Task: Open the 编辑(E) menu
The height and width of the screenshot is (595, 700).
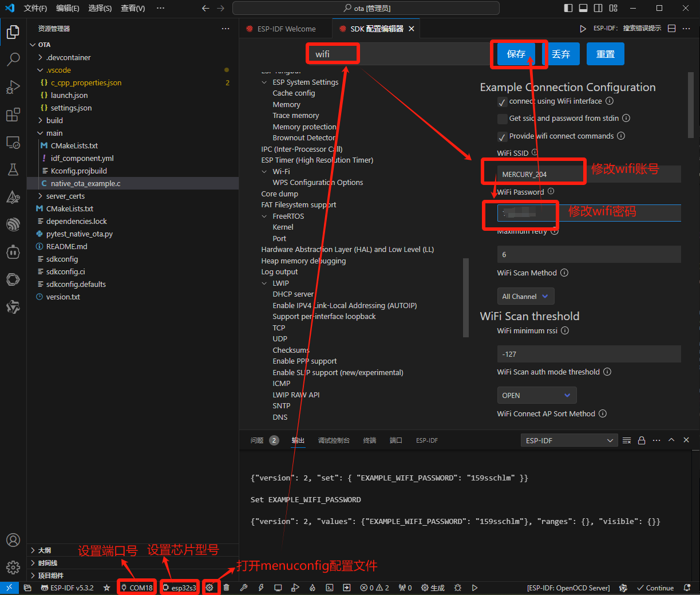Action: coord(68,8)
